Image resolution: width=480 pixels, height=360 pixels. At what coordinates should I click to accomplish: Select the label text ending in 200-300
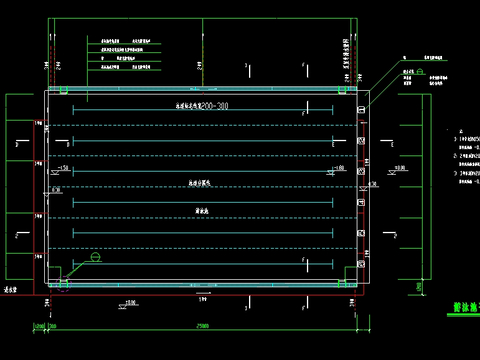[x=202, y=106]
